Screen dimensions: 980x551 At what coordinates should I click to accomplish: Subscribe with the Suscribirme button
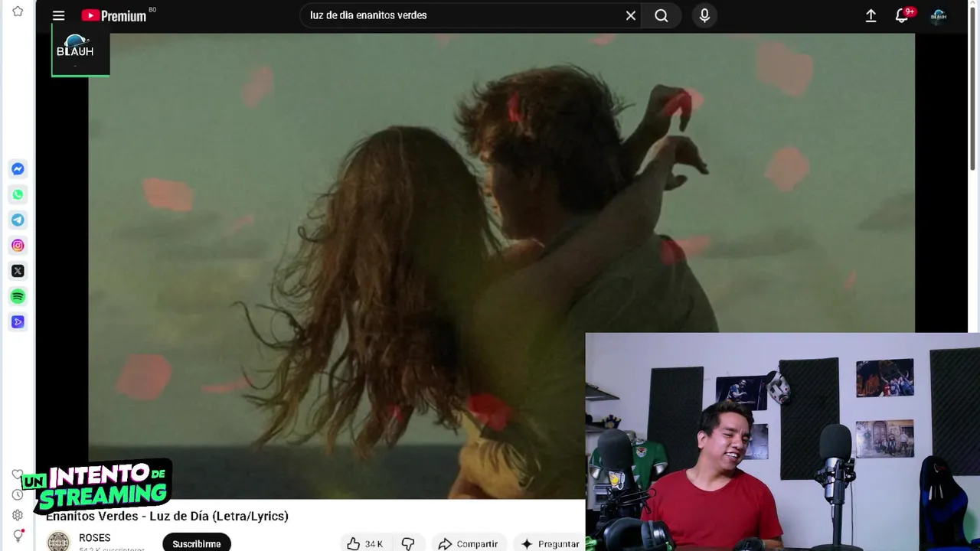tap(197, 543)
